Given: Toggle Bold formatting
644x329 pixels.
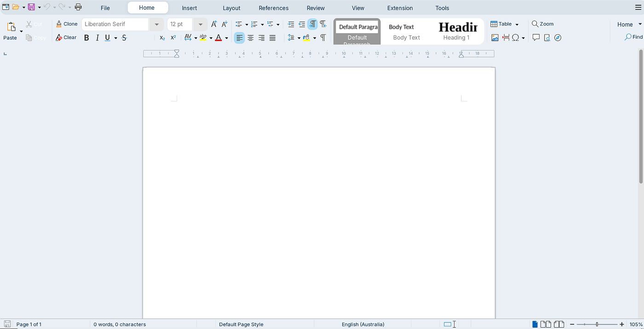Looking at the screenshot, I should [86, 38].
